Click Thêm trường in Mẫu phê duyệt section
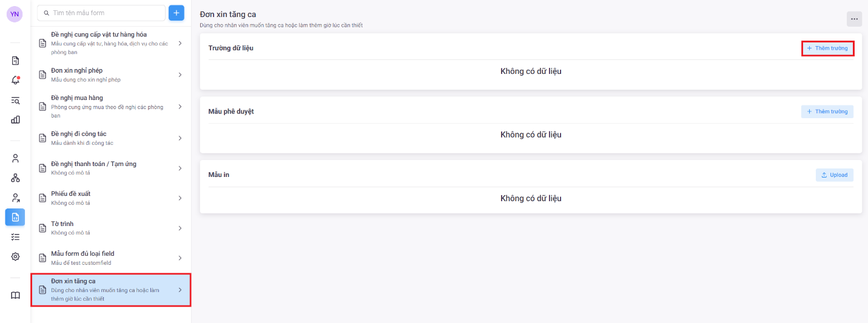The image size is (868, 323). (827, 112)
